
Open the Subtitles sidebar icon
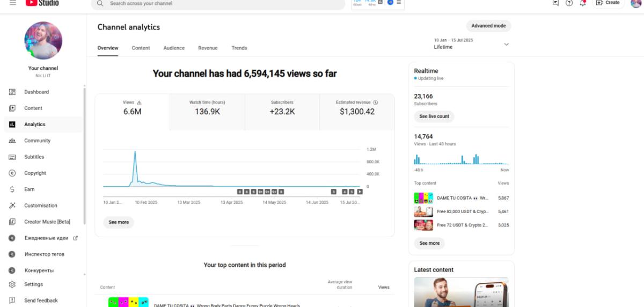click(x=12, y=157)
